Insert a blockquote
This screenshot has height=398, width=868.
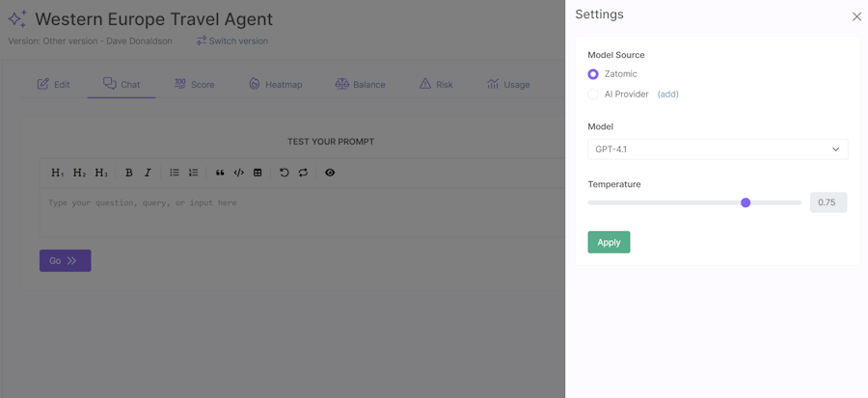click(220, 172)
